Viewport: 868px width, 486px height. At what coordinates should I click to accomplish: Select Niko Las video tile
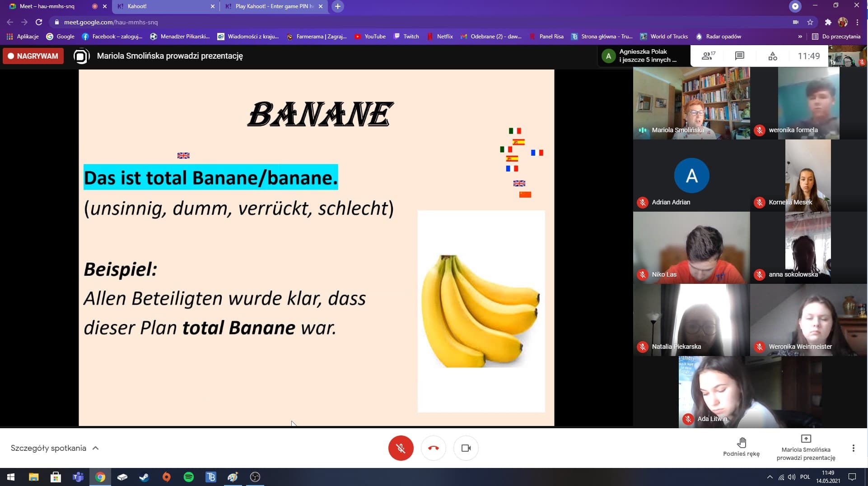point(691,248)
